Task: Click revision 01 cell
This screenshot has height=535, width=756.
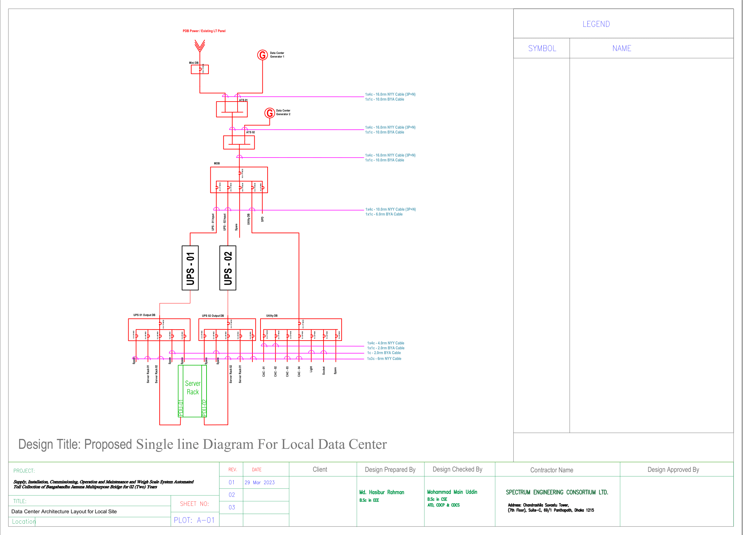Action: pos(232,482)
